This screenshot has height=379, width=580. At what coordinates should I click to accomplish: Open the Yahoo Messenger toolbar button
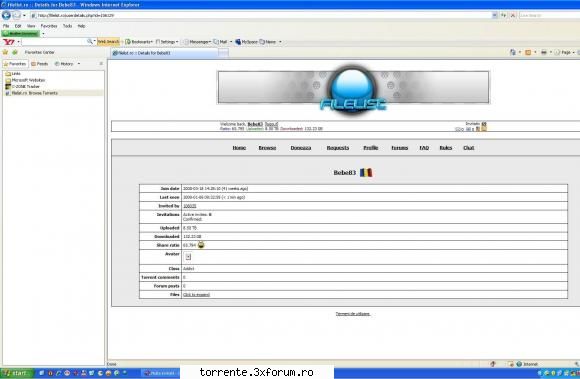[198, 42]
